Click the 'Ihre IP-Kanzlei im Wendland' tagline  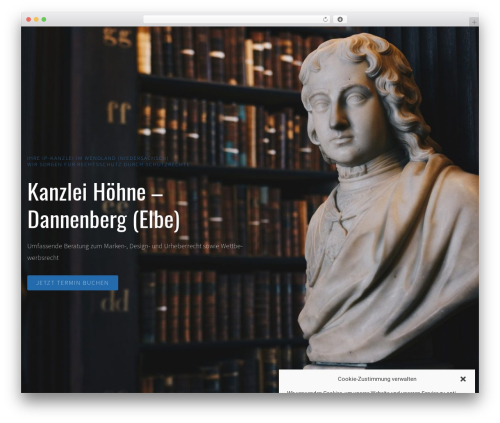pyautogui.click(x=98, y=158)
